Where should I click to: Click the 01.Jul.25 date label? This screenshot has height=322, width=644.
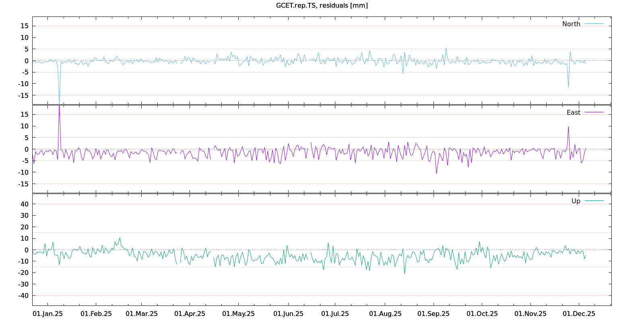(335, 314)
